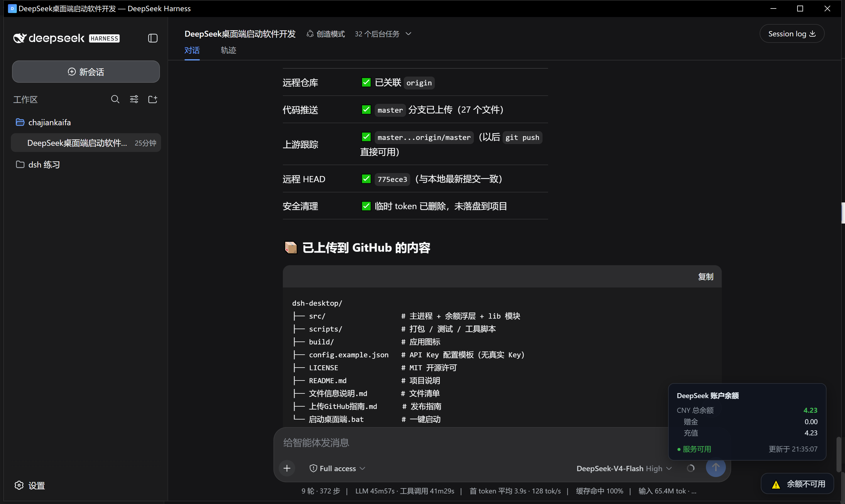The height and width of the screenshot is (504, 845).
Task: Click the green check in 代码推送 row
Action: (366, 110)
